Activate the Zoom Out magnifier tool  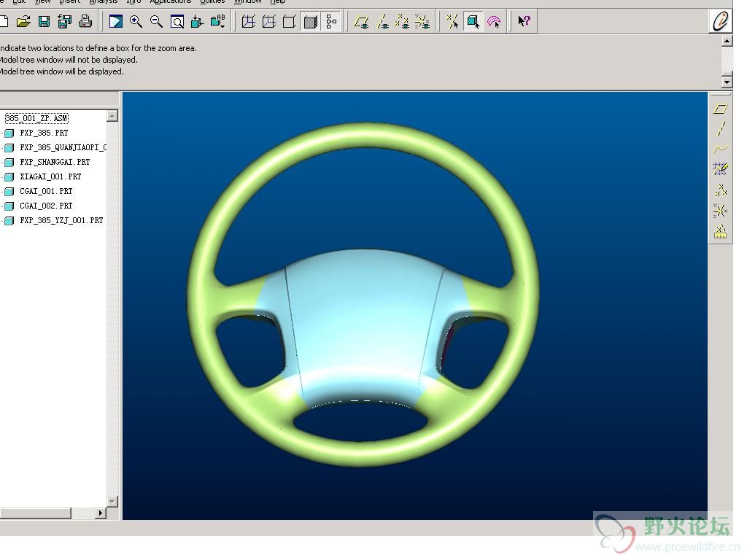[x=156, y=21]
